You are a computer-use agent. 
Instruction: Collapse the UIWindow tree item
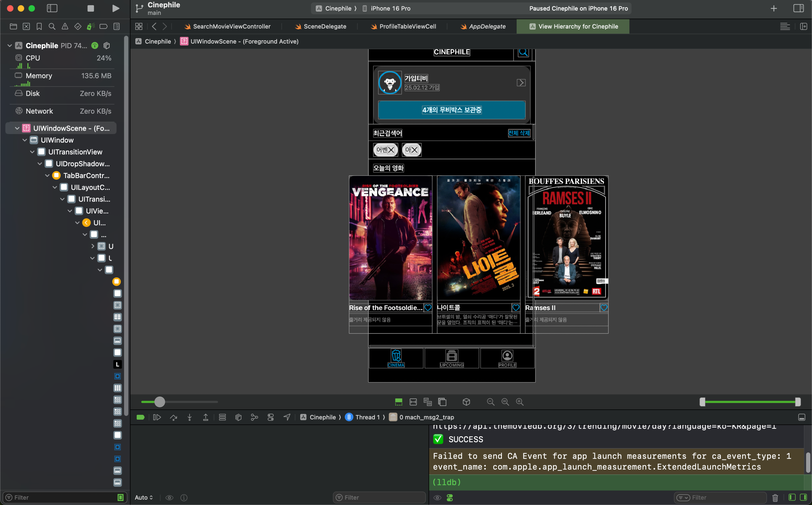pos(25,140)
